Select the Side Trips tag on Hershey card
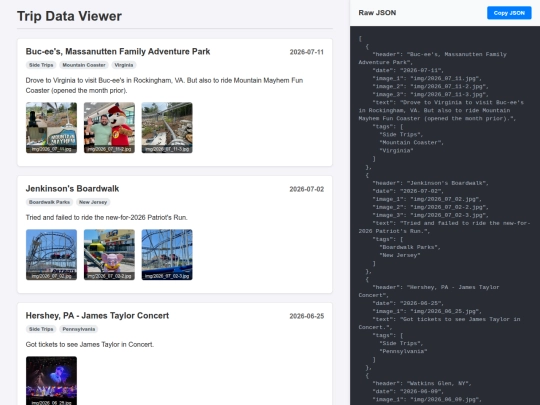This screenshot has width=540, height=405. pos(41,329)
